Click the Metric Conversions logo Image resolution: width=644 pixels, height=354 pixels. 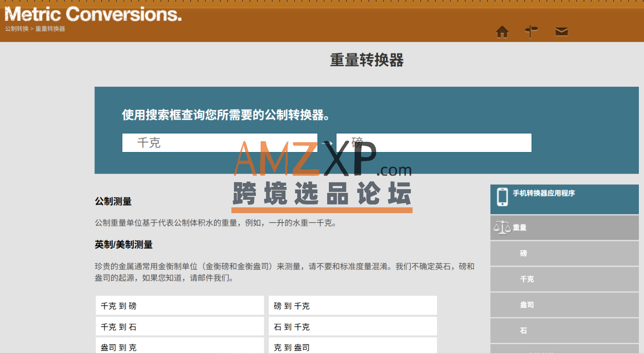(93, 14)
